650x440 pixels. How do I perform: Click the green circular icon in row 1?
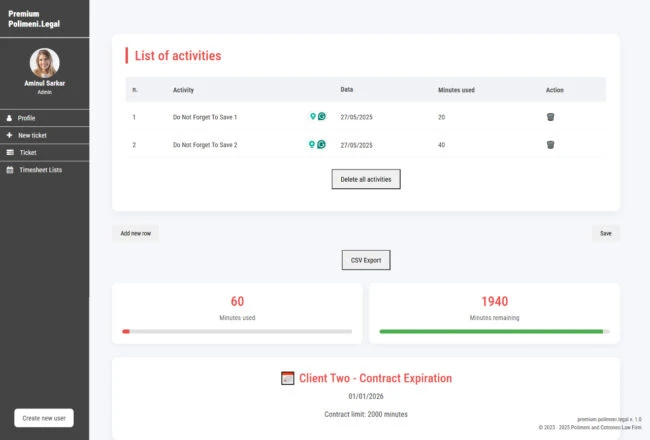coord(322,117)
